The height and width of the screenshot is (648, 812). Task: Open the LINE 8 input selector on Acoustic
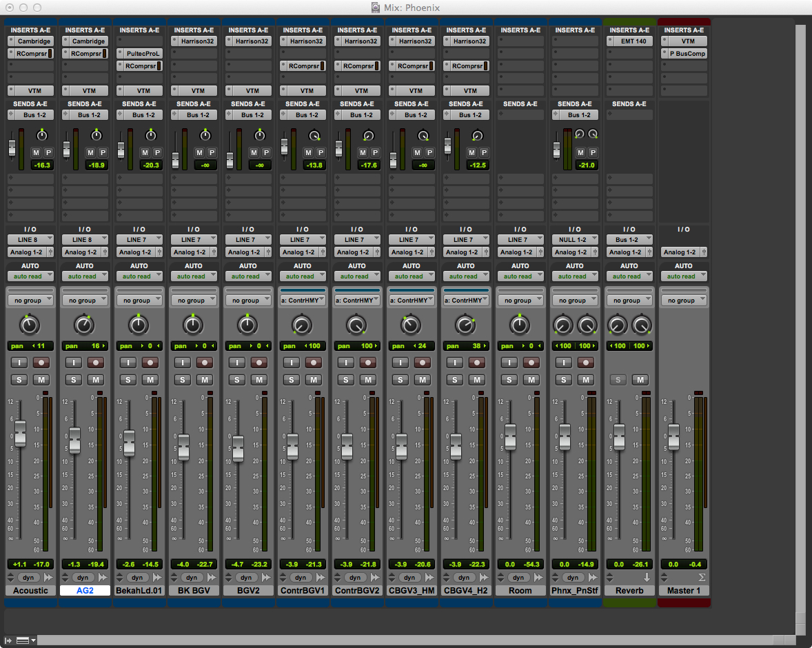point(30,239)
